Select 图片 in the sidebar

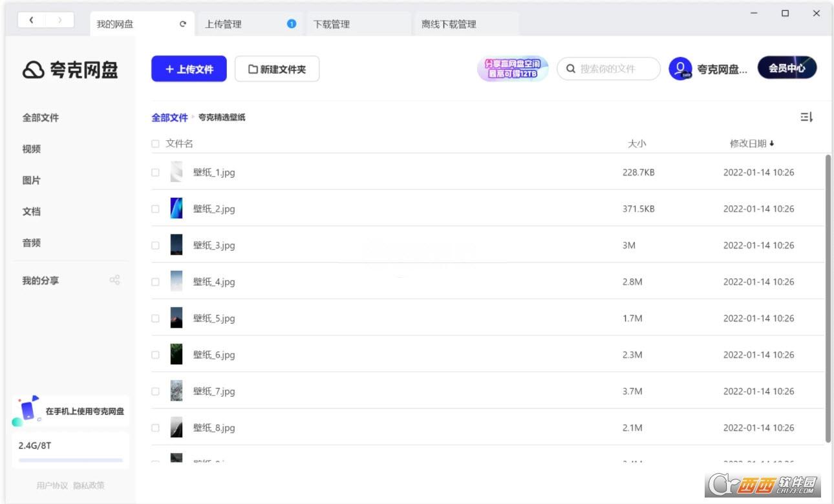pyautogui.click(x=32, y=180)
